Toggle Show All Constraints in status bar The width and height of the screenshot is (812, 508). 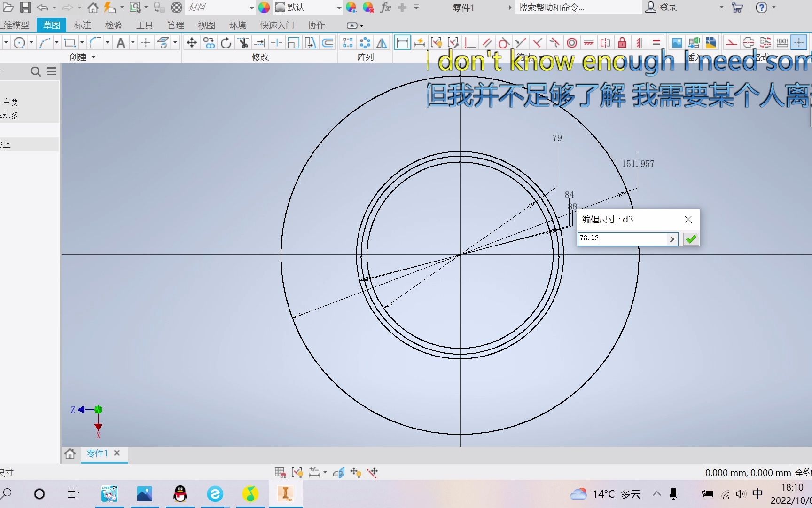297,472
